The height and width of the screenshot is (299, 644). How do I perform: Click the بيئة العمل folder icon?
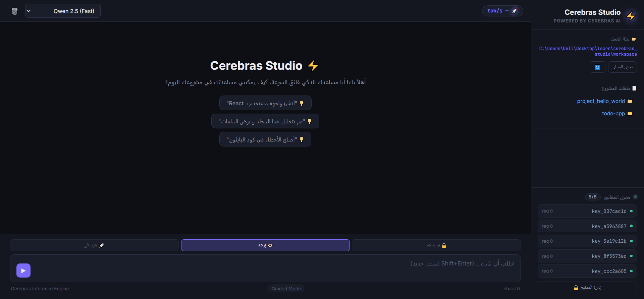click(x=634, y=39)
